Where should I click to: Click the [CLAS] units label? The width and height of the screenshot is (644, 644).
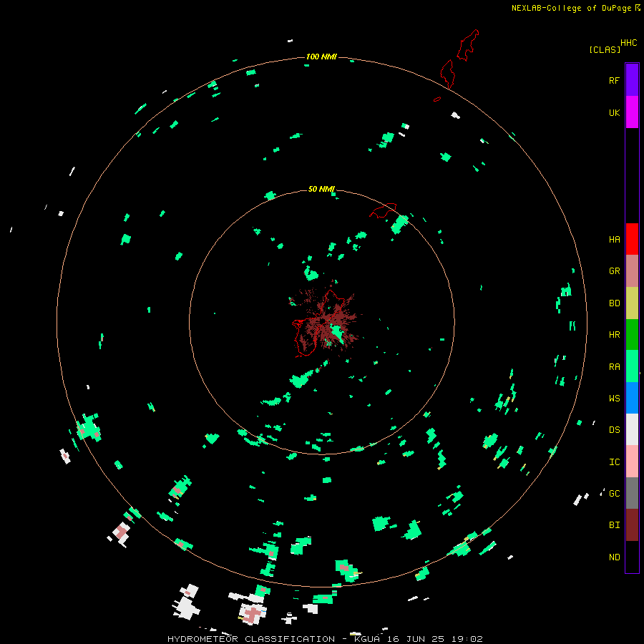[605, 49]
